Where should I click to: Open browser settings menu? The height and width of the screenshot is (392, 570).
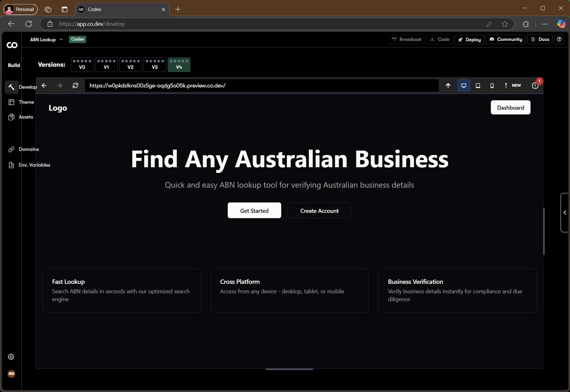[x=545, y=24]
